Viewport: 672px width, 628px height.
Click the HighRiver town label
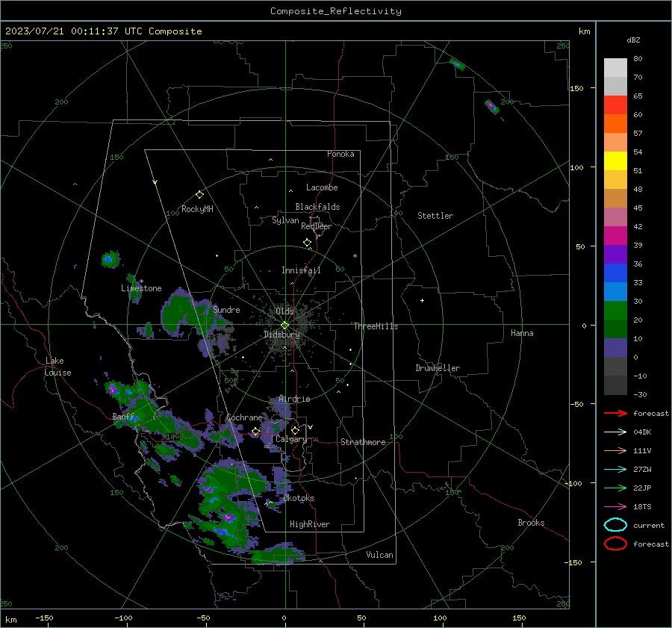tap(310, 524)
